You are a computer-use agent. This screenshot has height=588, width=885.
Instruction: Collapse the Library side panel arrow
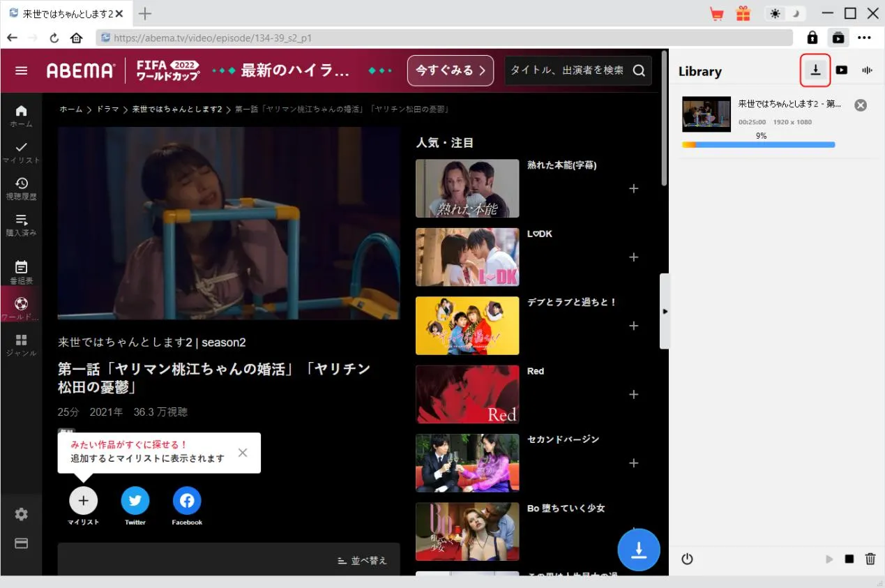pos(665,311)
